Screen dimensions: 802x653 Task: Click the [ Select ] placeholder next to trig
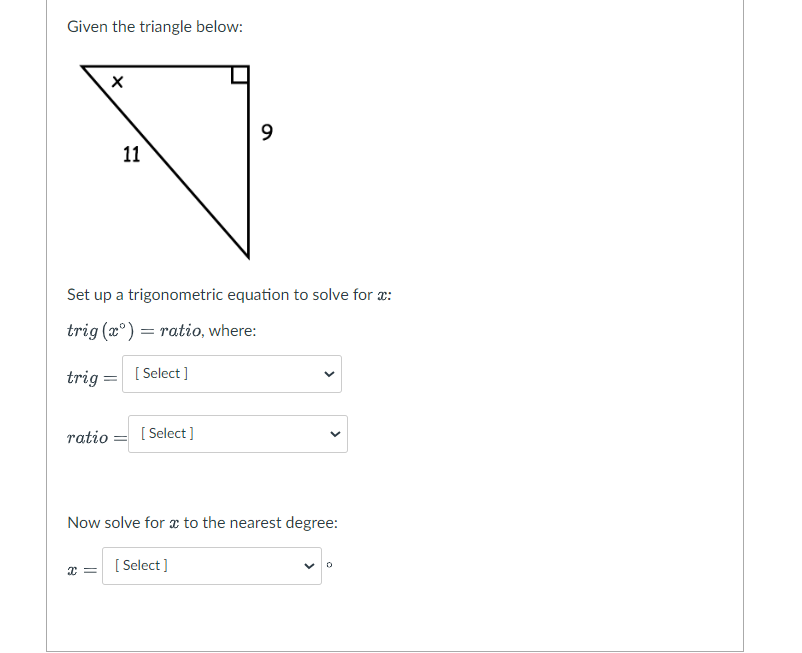click(160, 373)
